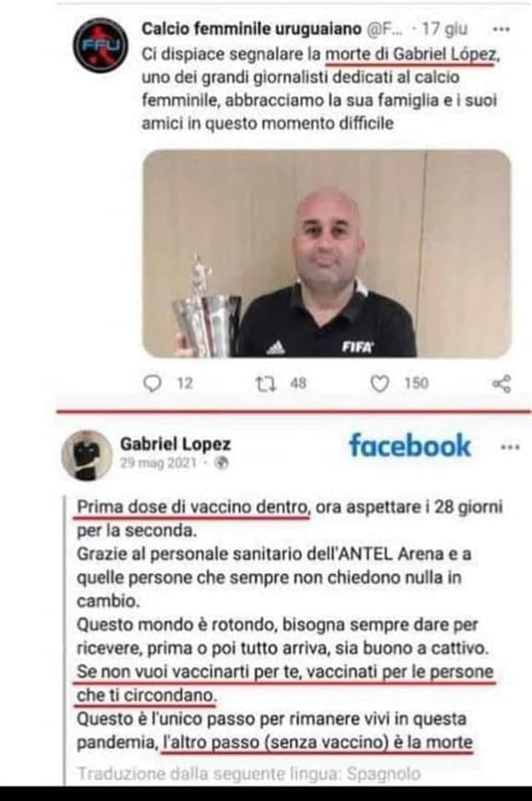
Task: Open Gabriel Lopez's profile picture
Action: click(x=86, y=455)
